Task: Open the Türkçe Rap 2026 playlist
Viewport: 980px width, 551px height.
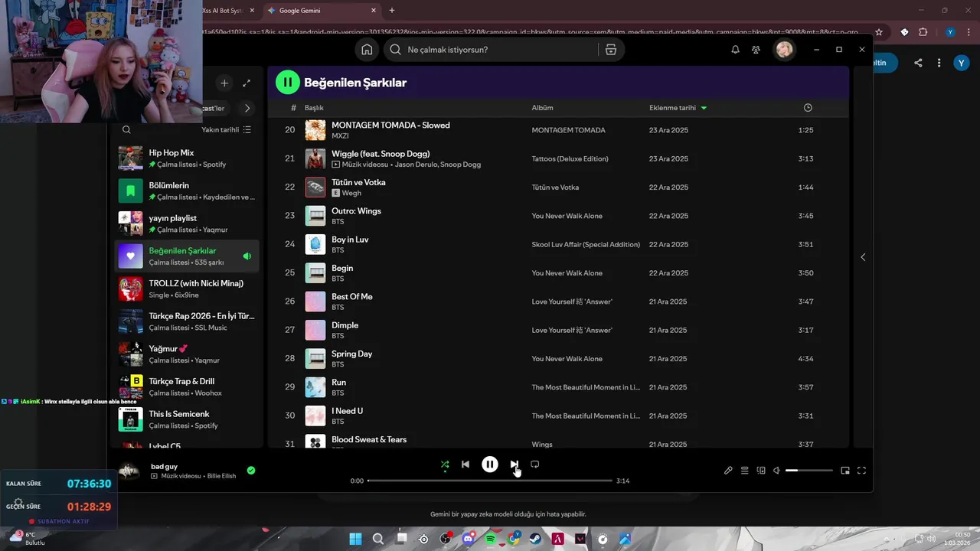Action: pos(187,321)
